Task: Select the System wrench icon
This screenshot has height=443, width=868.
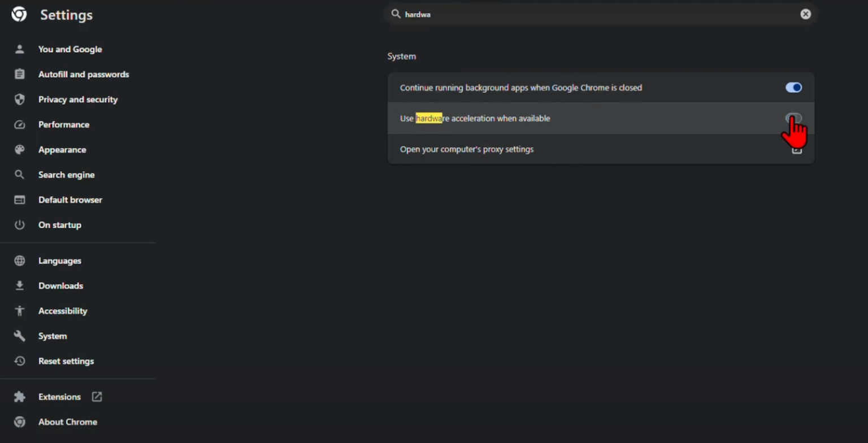Action: click(19, 336)
